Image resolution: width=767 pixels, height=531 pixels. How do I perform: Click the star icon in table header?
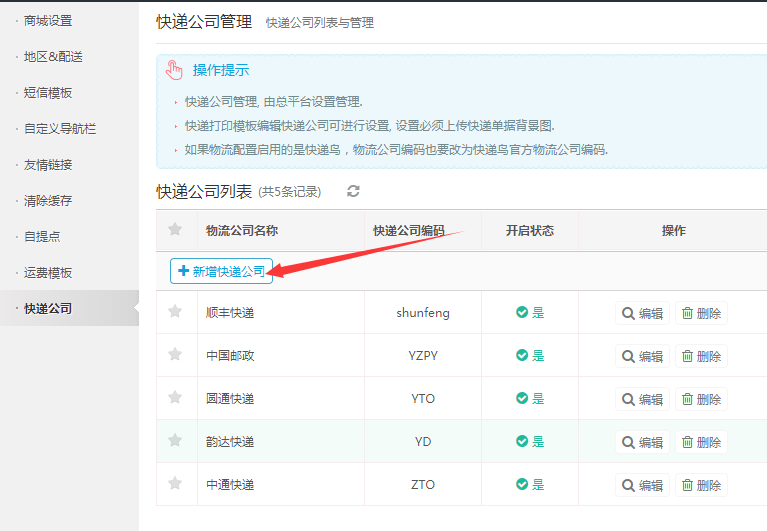click(175, 230)
